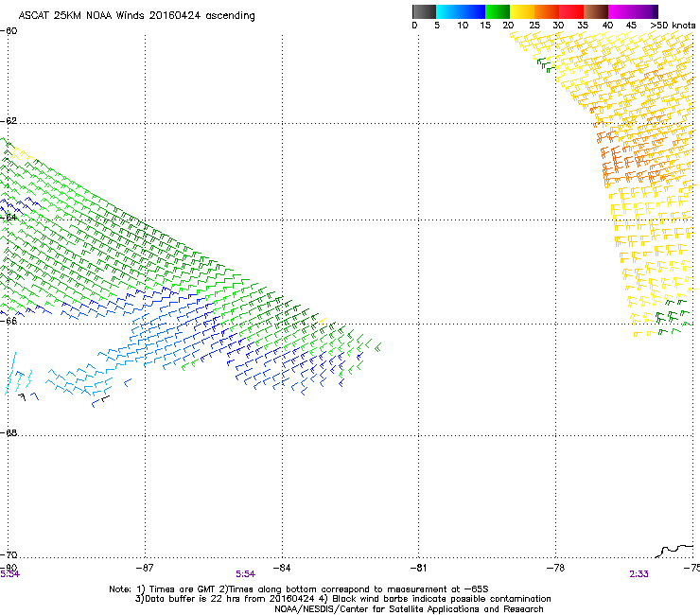Click the '-81' longitude axis label
Image resolution: width=700 pixels, height=615 pixels.
coord(418,568)
